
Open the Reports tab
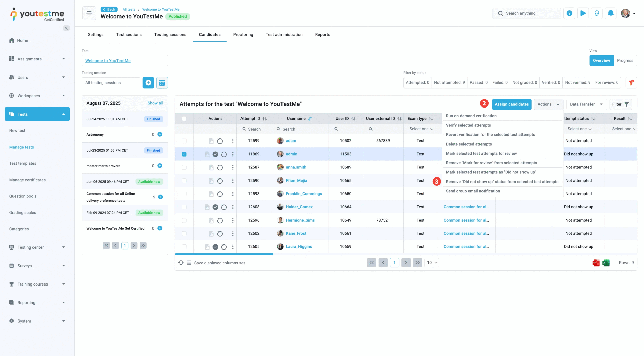(323, 35)
